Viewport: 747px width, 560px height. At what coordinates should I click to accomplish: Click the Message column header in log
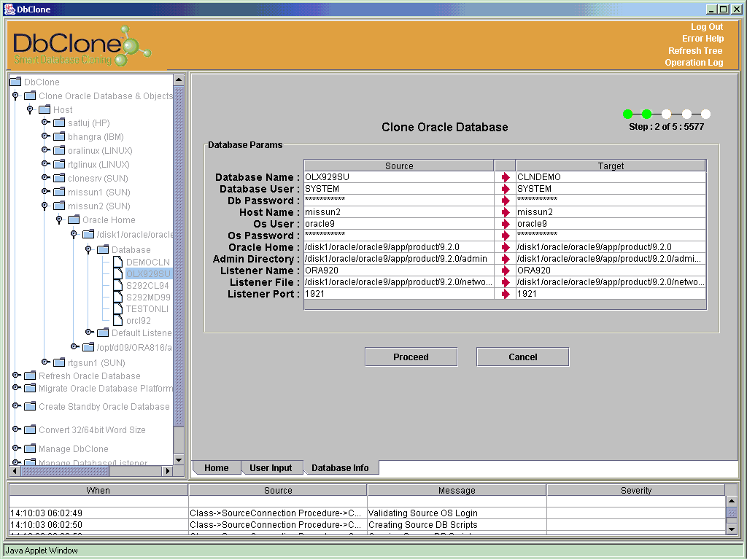click(x=457, y=491)
